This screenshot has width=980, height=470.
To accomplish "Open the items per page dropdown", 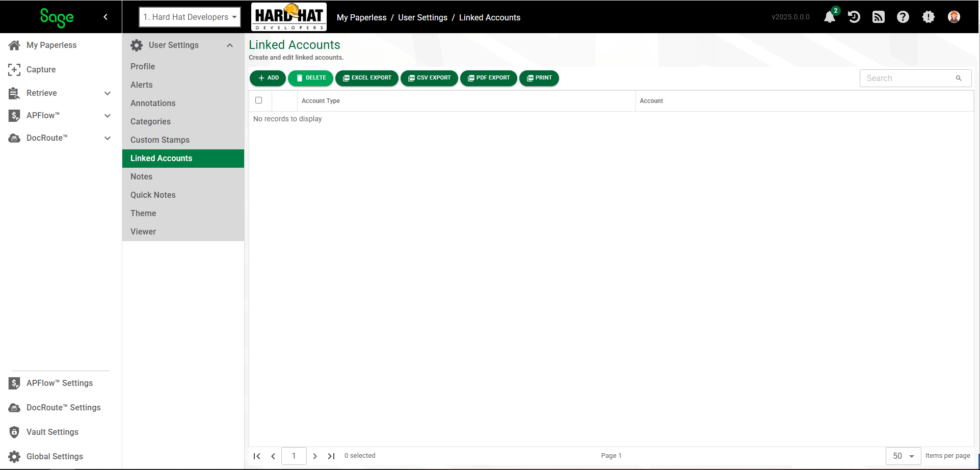I will point(903,456).
